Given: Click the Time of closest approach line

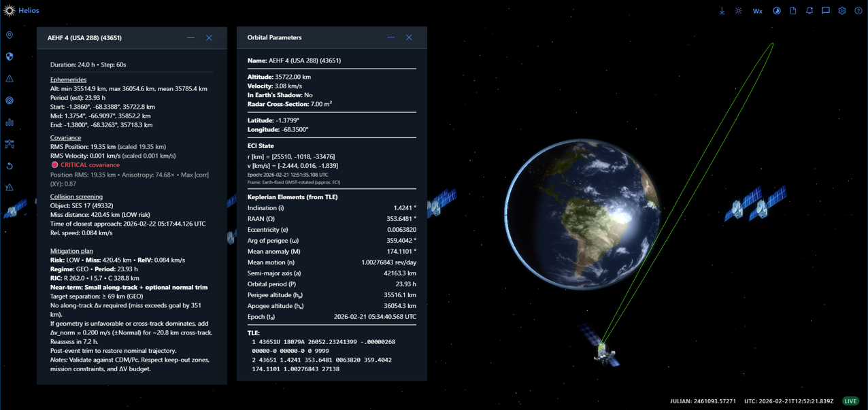Looking at the screenshot, I should pyautogui.click(x=128, y=224).
